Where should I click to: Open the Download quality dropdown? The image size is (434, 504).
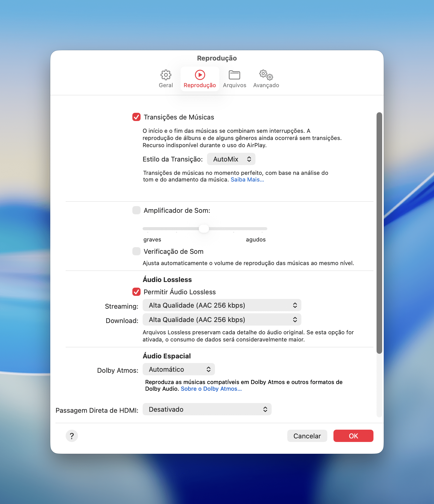222,319
